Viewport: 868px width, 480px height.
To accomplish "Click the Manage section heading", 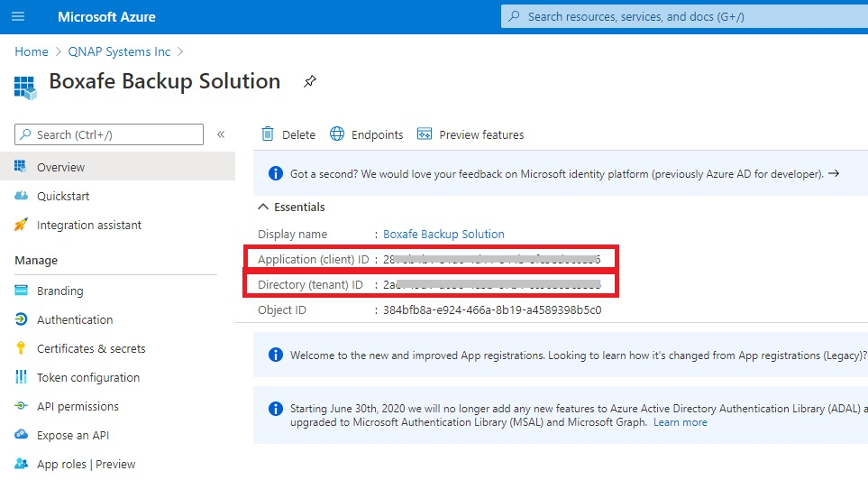I will [x=36, y=260].
